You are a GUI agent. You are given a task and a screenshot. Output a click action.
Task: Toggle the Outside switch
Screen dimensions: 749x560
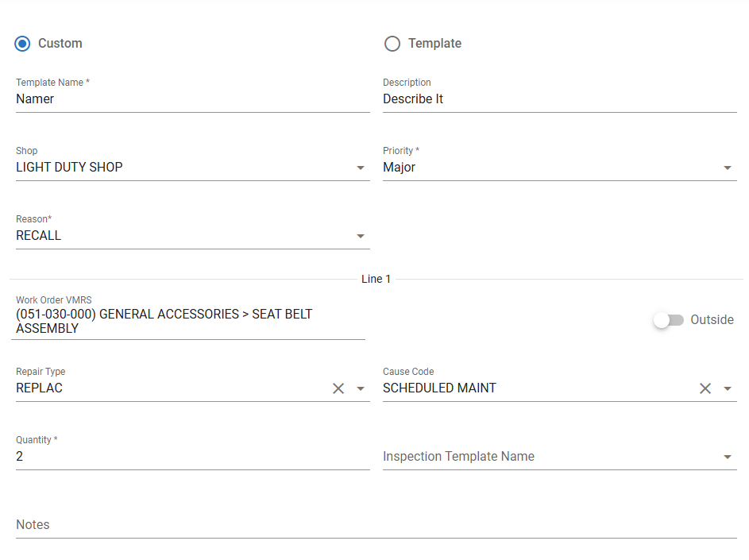pyautogui.click(x=668, y=320)
